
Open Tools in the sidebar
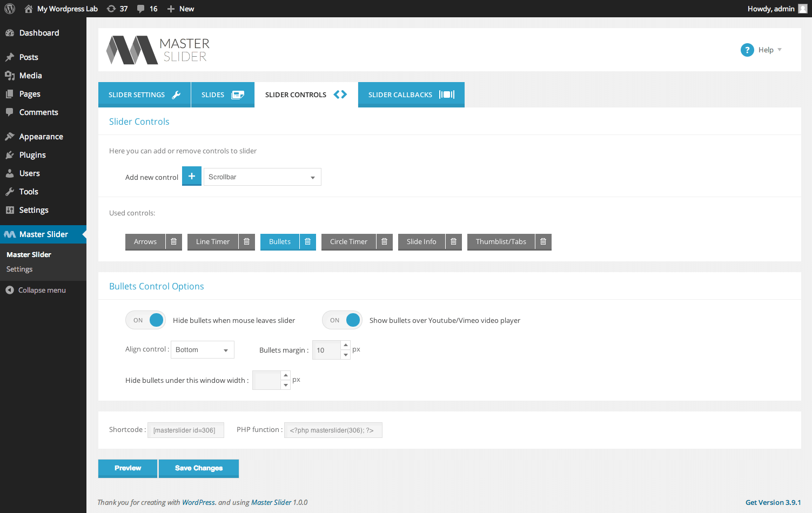[x=43, y=192]
